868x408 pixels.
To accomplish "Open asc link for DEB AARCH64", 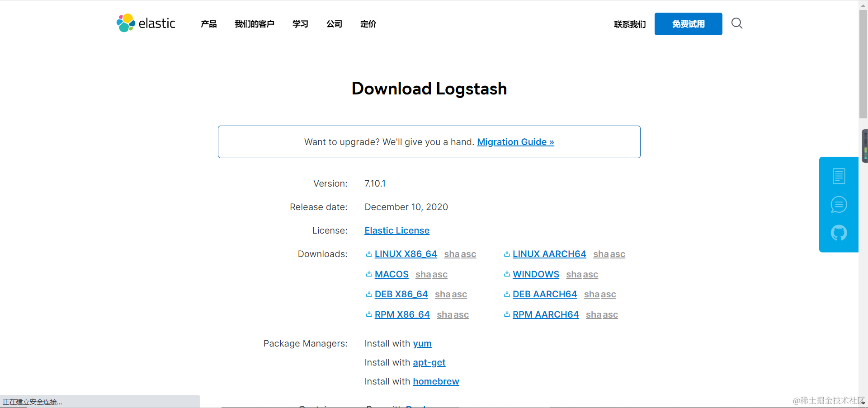I will (x=609, y=295).
